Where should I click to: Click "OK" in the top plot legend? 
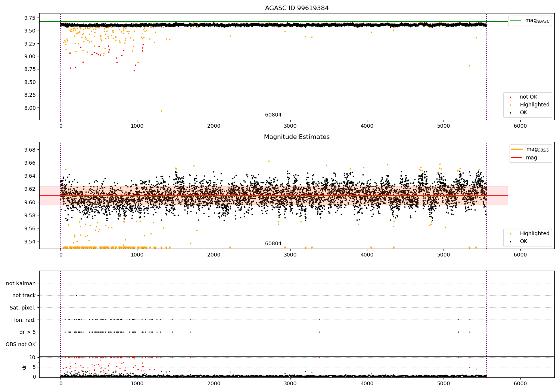[x=523, y=113]
